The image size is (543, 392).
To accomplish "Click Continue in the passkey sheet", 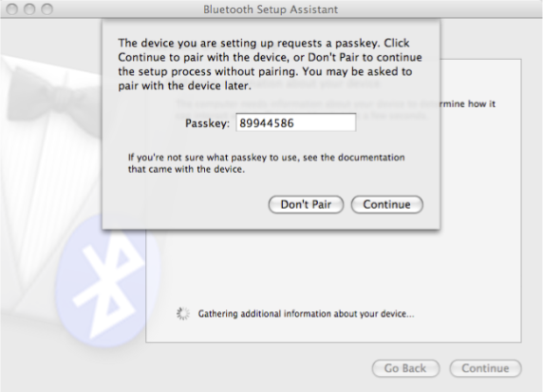I will (x=386, y=204).
